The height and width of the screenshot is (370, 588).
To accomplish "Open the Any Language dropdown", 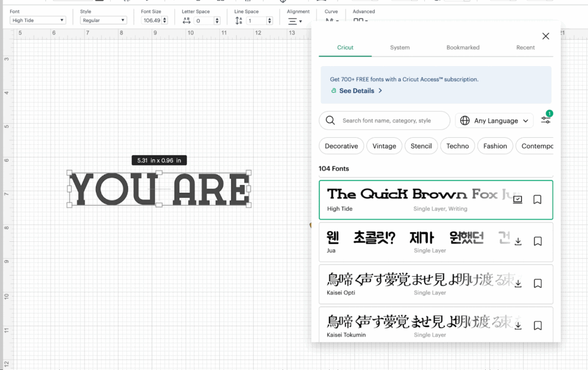I will click(x=494, y=121).
